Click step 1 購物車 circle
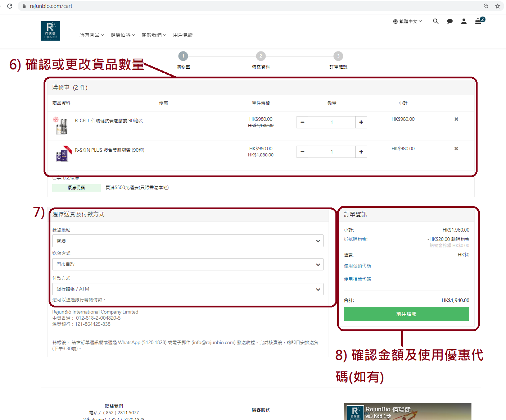 click(x=183, y=56)
